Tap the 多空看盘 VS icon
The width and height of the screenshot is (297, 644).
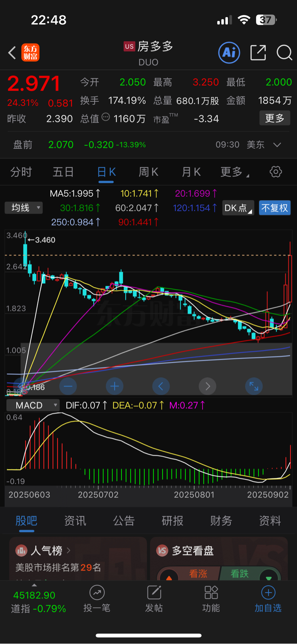[162, 550]
